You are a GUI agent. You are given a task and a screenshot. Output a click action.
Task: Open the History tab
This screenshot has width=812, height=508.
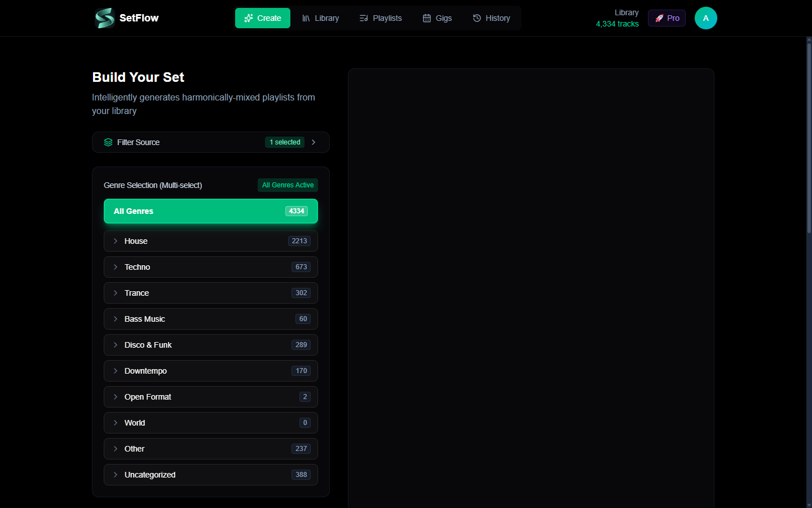click(491, 18)
